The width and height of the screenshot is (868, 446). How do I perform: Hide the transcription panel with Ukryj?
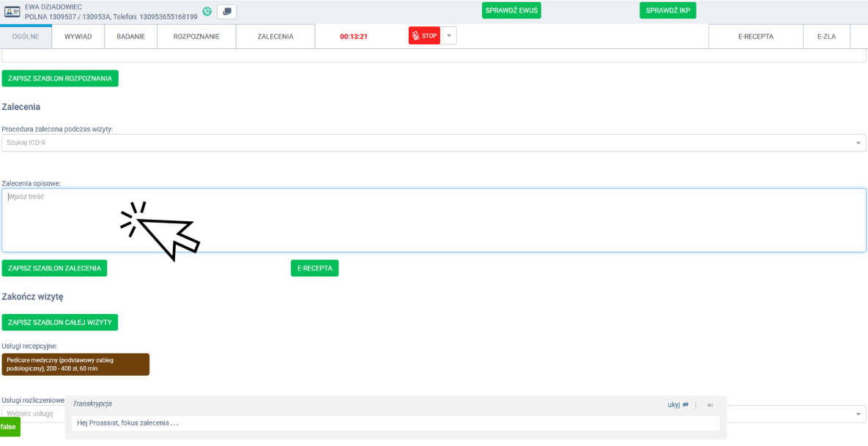tap(678, 404)
